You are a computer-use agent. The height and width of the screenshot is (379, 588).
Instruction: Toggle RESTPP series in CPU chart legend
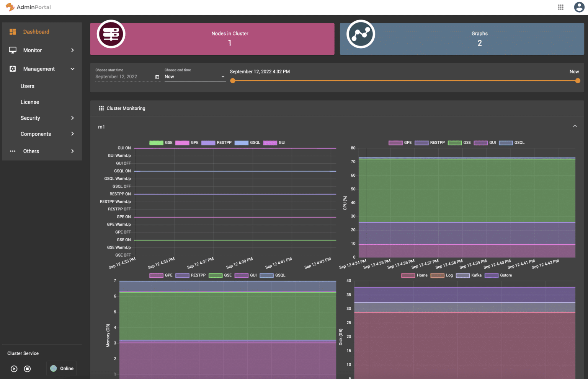click(430, 143)
